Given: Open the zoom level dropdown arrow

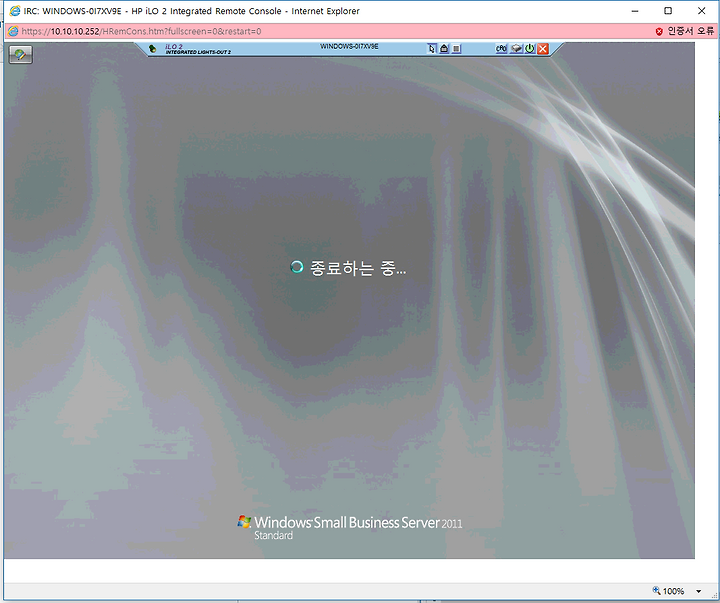Looking at the screenshot, I should click(x=698, y=591).
